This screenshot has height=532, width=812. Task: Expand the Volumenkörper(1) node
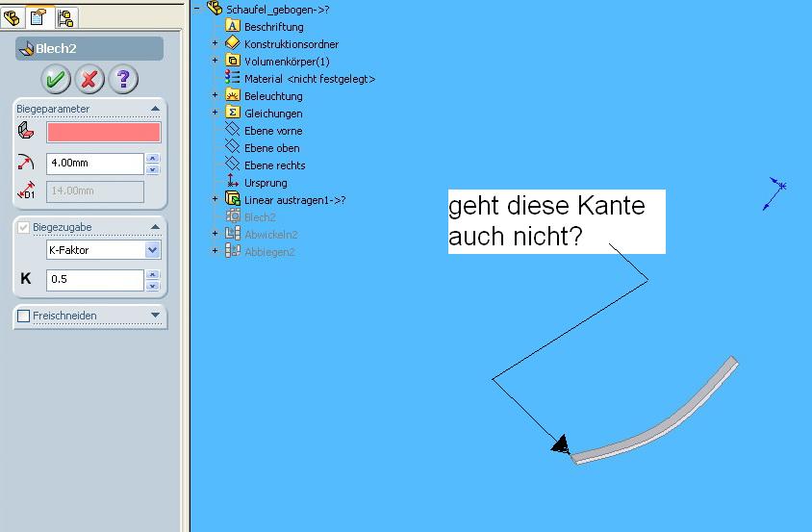pyautogui.click(x=215, y=60)
